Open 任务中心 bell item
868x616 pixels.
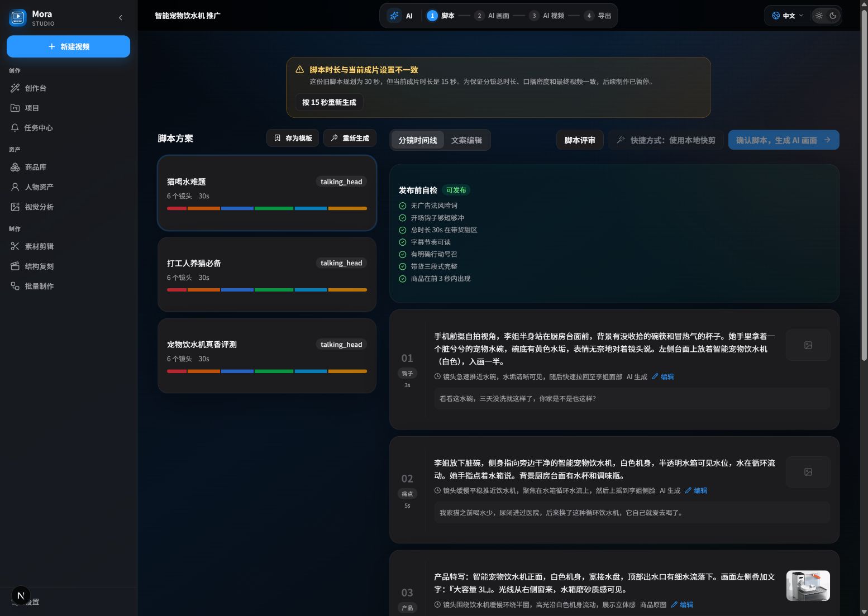coord(68,128)
